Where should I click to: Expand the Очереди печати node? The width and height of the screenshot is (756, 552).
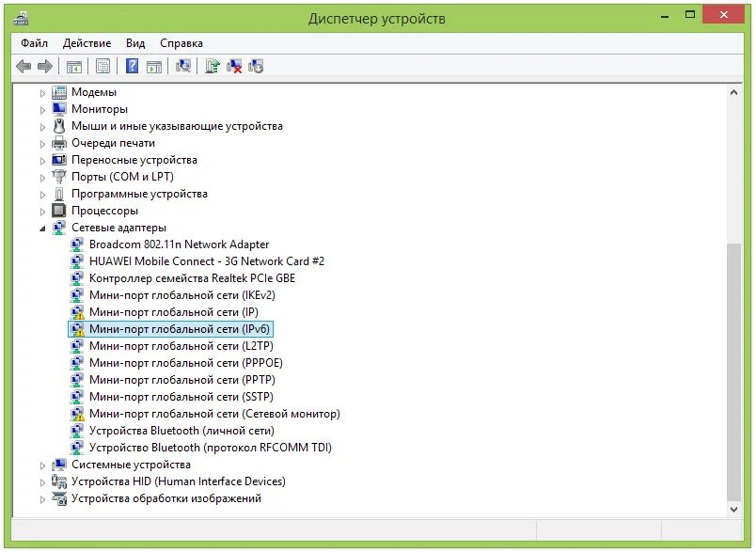(x=42, y=144)
